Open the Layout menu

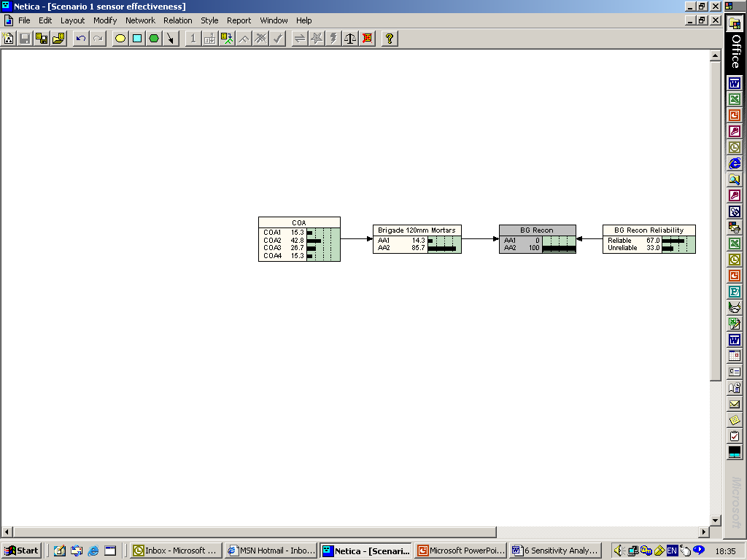pyautogui.click(x=72, y=20)
